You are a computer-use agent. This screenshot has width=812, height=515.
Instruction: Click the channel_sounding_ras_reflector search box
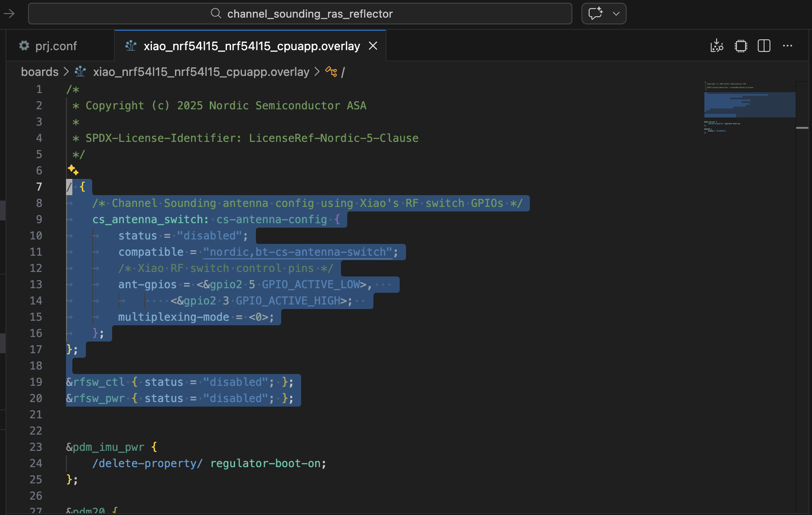pos(300,14)
